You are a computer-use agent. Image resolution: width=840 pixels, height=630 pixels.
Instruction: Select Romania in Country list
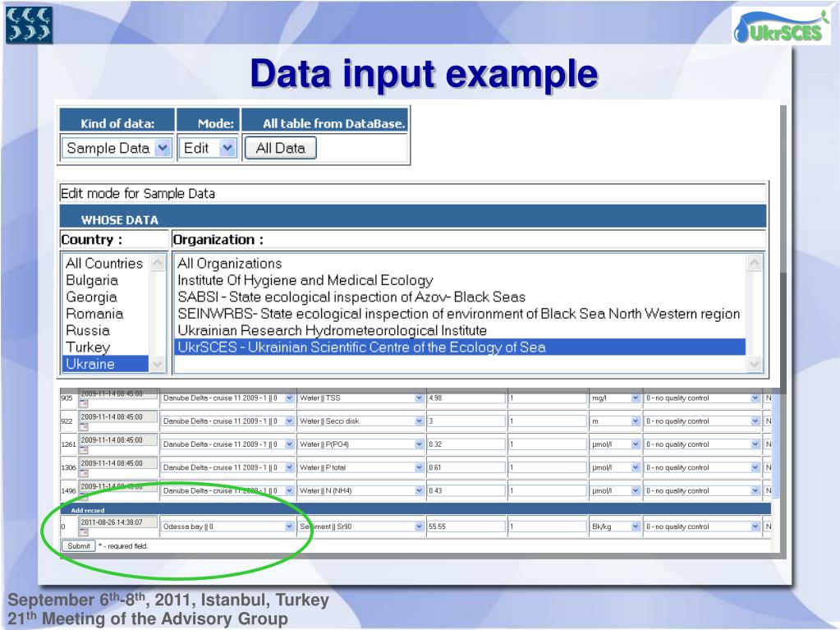104,314
